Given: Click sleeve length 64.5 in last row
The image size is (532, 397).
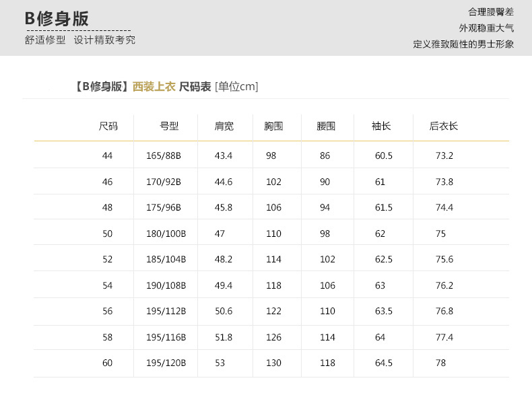Looking at the screenshot, I should coord(384,363).
